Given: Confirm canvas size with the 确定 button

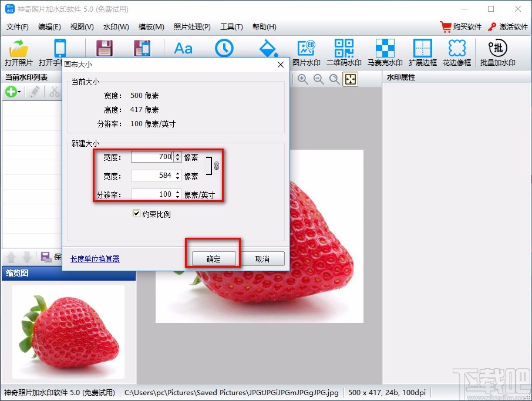Looking at the screenshot, I should click(213, 258).
